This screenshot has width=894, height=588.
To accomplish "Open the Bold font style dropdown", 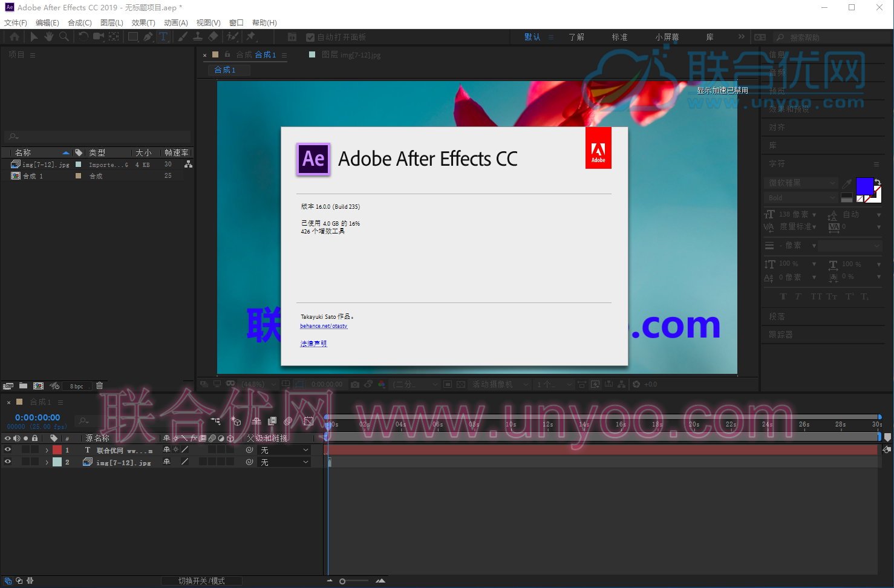I will [x=801, y=198].
